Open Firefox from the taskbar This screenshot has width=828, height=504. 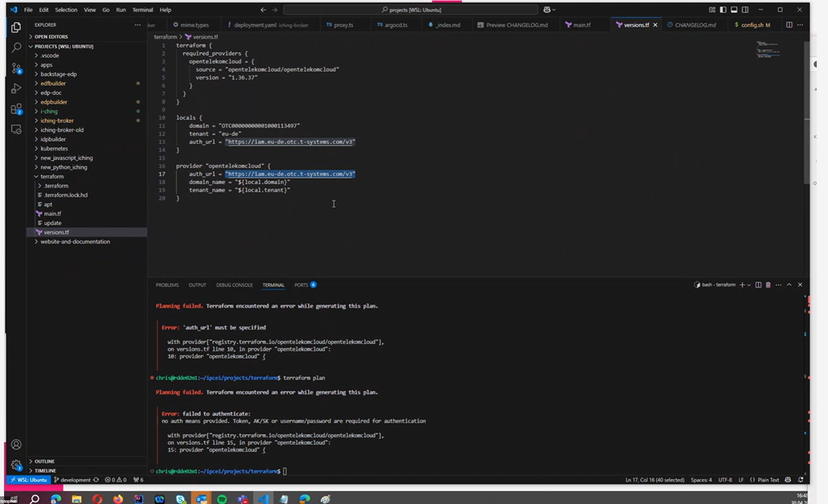tap(118, 499)
